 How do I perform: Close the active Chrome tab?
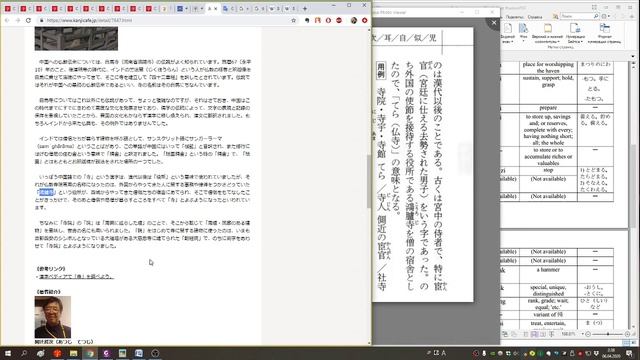coord(216,9)
